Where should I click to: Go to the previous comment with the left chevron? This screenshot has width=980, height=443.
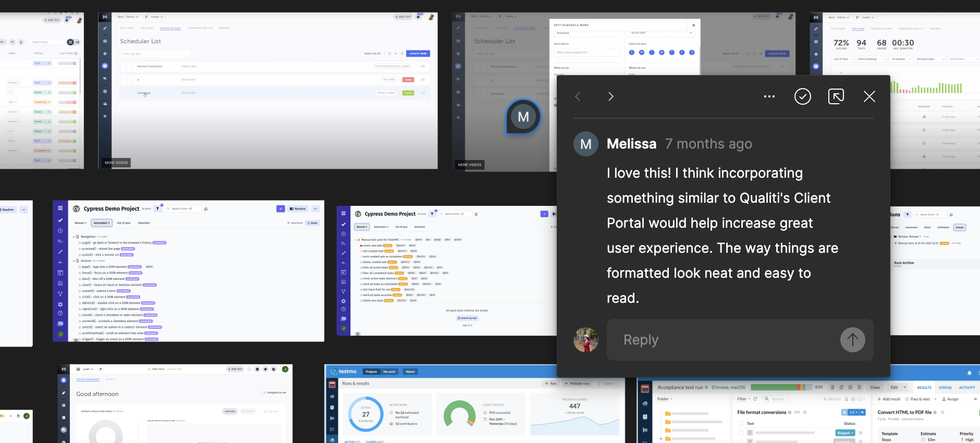(578, 96)
